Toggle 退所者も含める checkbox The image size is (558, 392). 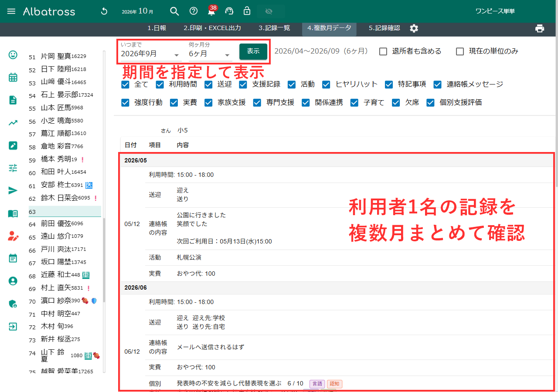click(383, 51)
